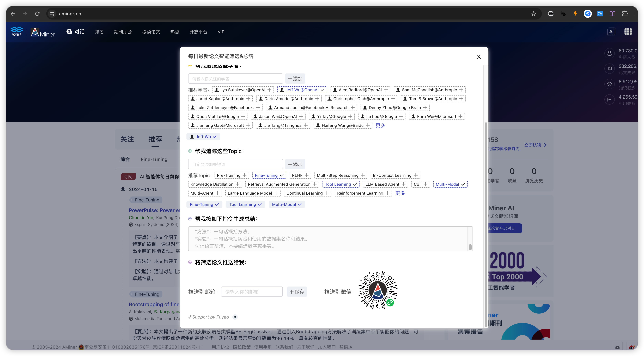Open the 必读论文 menu item
Screen dimensions: 644x356
(151, 32)
